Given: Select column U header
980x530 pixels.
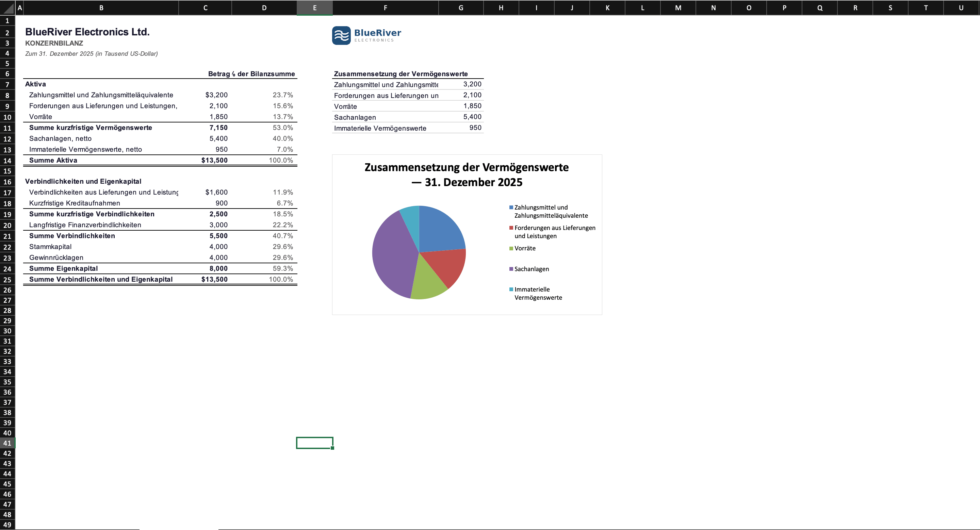Looking at the screenshot, I should tap(961, 7).
